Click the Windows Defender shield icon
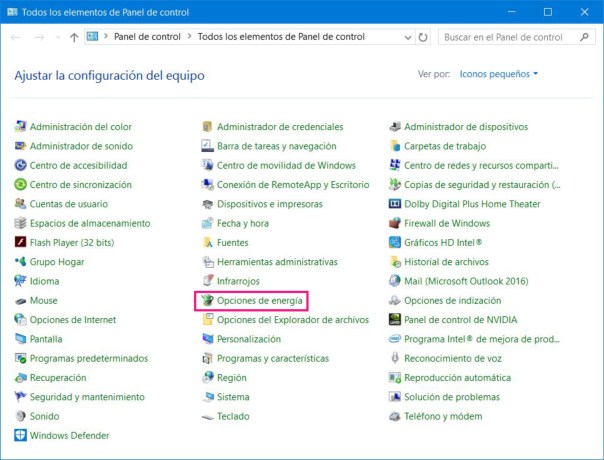Image resolution: width=604 pixels, height=460 pixels. (x=20, y=435)
